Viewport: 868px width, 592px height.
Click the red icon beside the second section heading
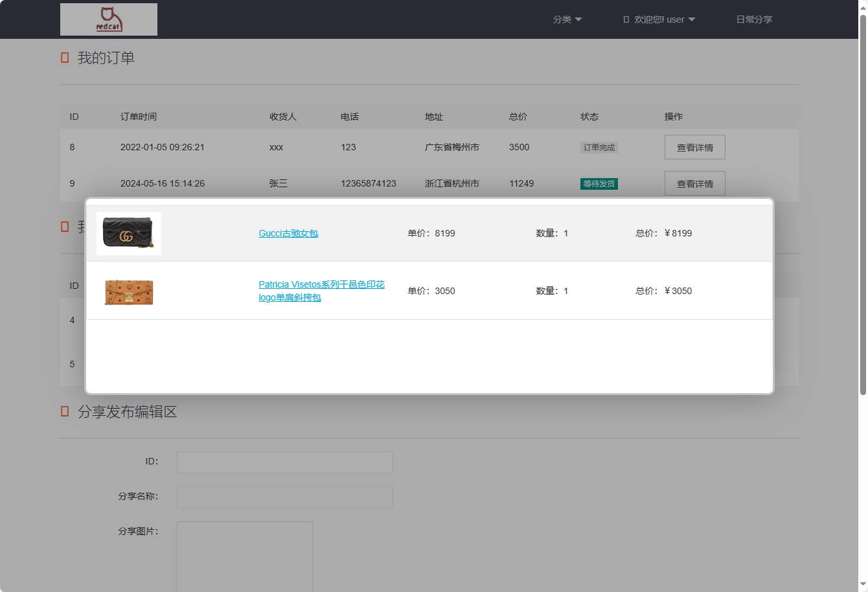click(x=64, y=227)
